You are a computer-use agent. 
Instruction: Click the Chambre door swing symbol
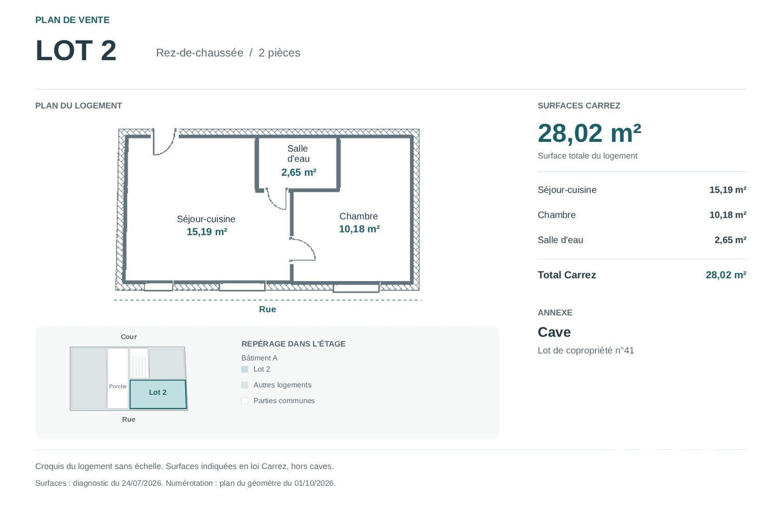[x=303, y=249]
